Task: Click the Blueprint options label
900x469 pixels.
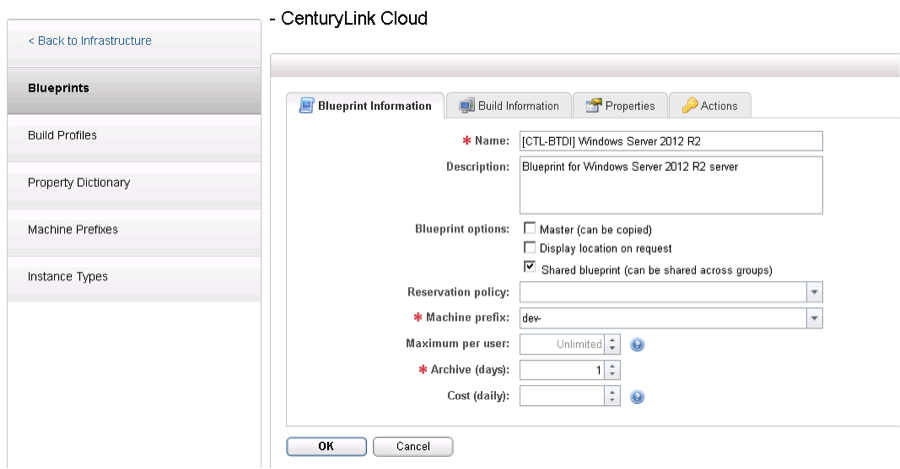Action: coord(462,229)
